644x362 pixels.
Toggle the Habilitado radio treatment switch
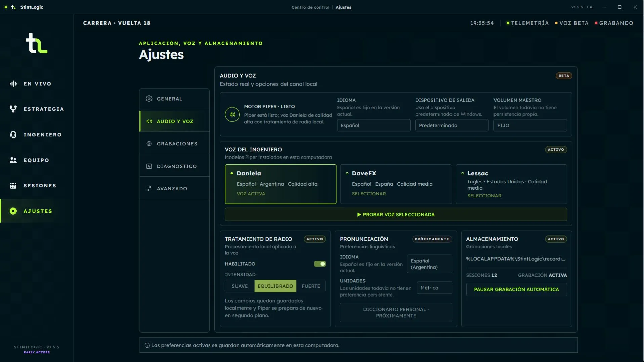[320, 264]
